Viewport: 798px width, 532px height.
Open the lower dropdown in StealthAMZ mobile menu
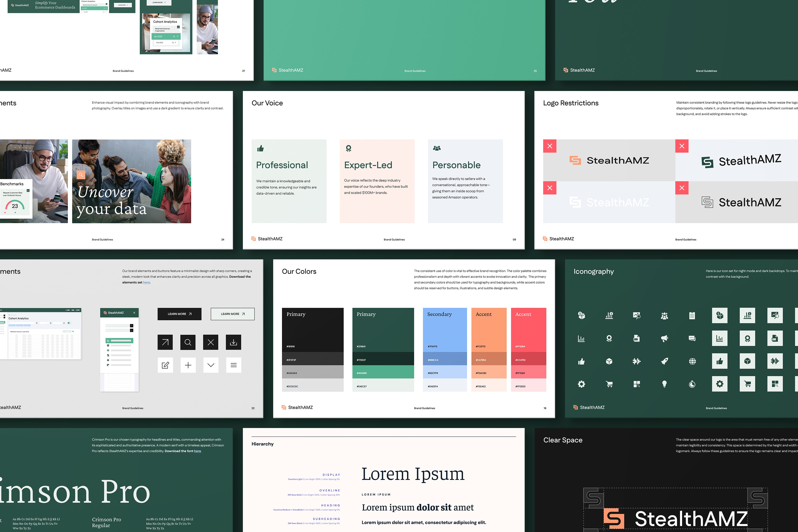[x=119, y=330]
